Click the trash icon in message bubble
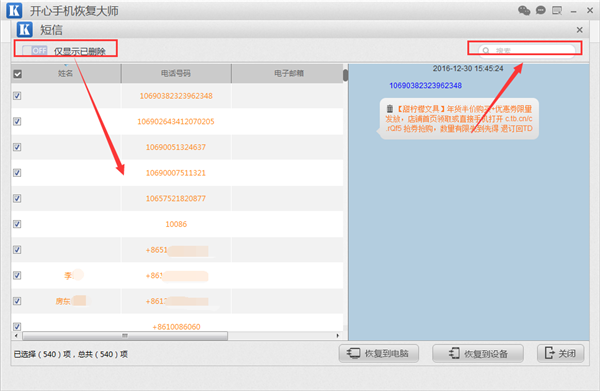 (x=390, y=109)
